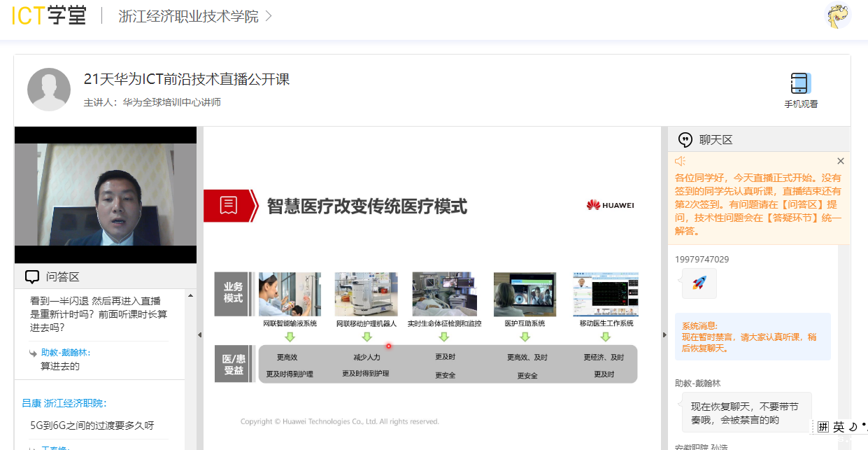Select the 问答区 panel header

(62, 276)
